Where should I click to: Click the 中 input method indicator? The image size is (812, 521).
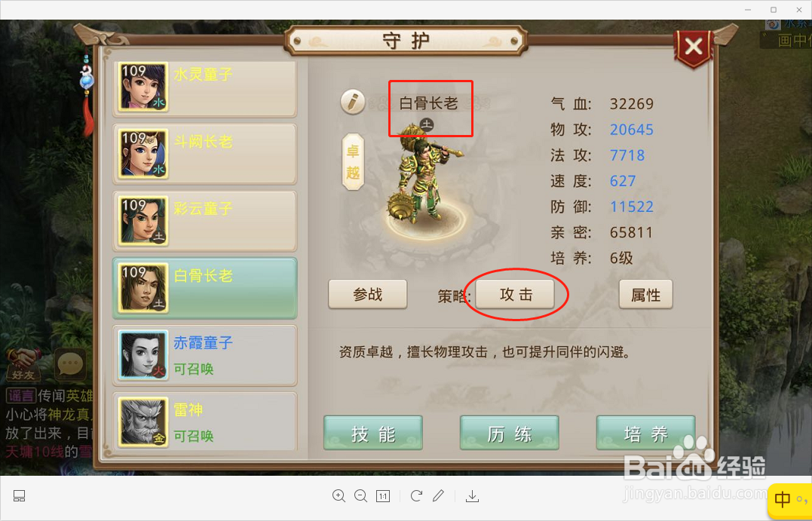click(783, 500)
